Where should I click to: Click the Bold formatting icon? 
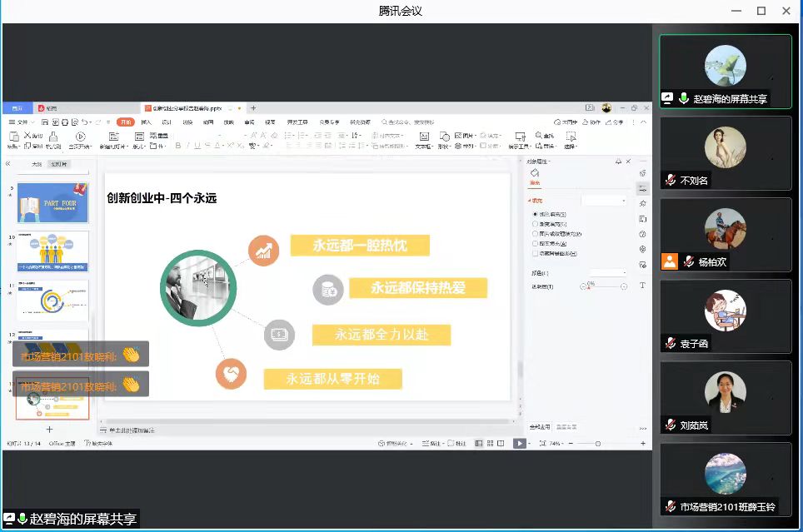click(x=177, y=146)
